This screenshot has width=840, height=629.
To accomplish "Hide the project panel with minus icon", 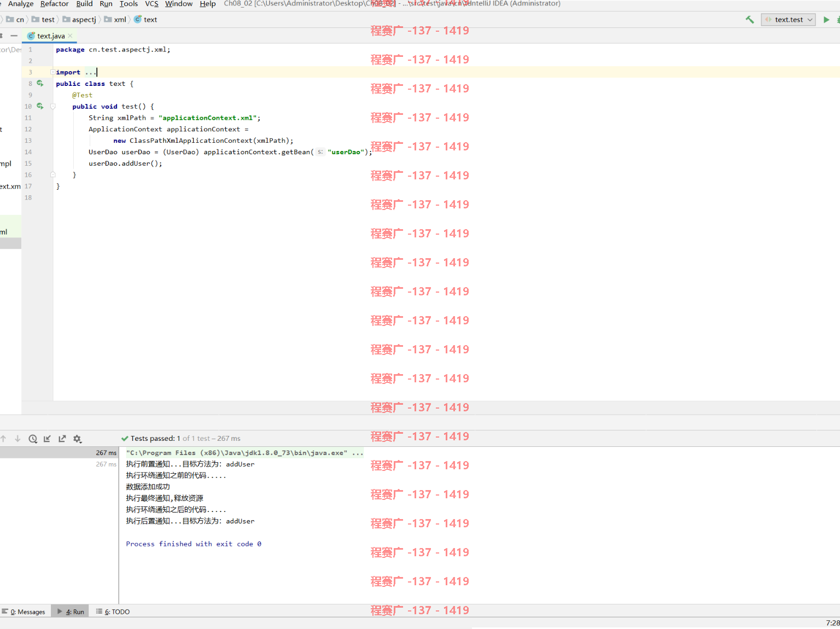I will tap(14, 36).
